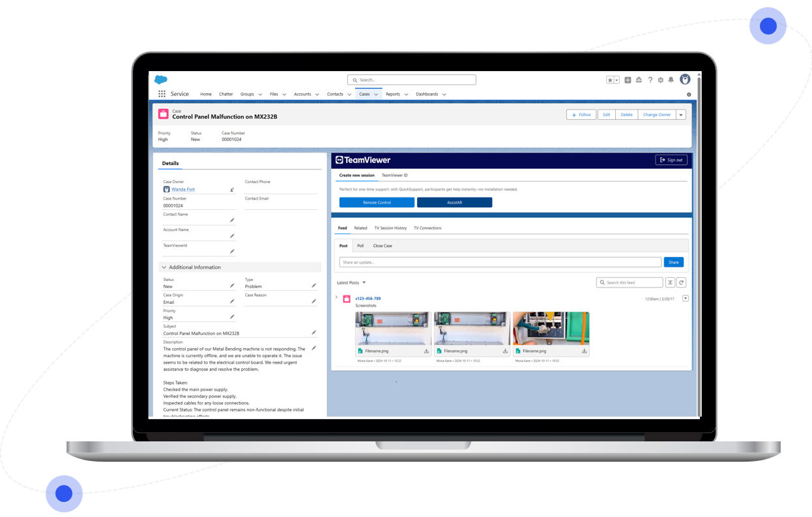812x517 pixels.
Task: Edit the Case Reason field pencil
Action: tap(313, 301)
